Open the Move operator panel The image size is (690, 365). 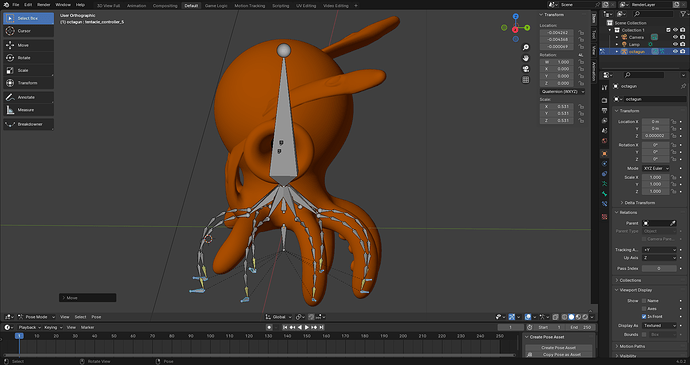(x=88, y=298)
